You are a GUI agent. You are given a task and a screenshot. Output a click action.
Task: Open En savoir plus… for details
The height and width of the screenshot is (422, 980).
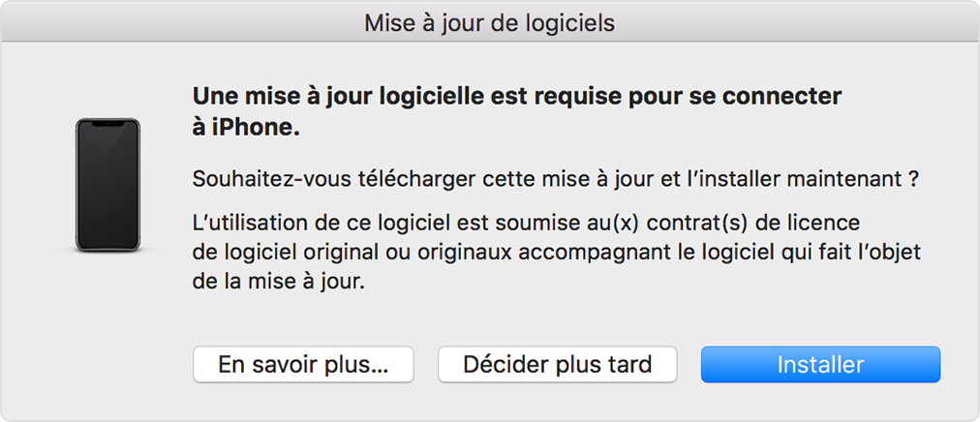(x=303, y=364)
